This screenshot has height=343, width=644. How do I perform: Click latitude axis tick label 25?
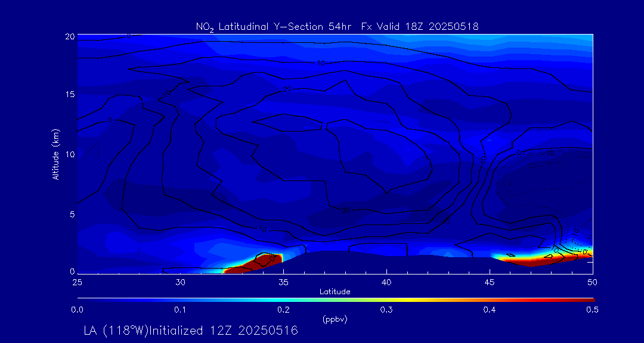point(77,282)
